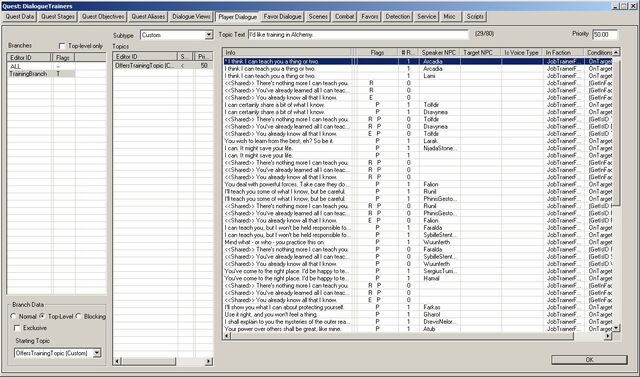Viewport: 640px width, 377px height.
Task: Enable the Top-level only checkbox
Action: coord(62,46)
